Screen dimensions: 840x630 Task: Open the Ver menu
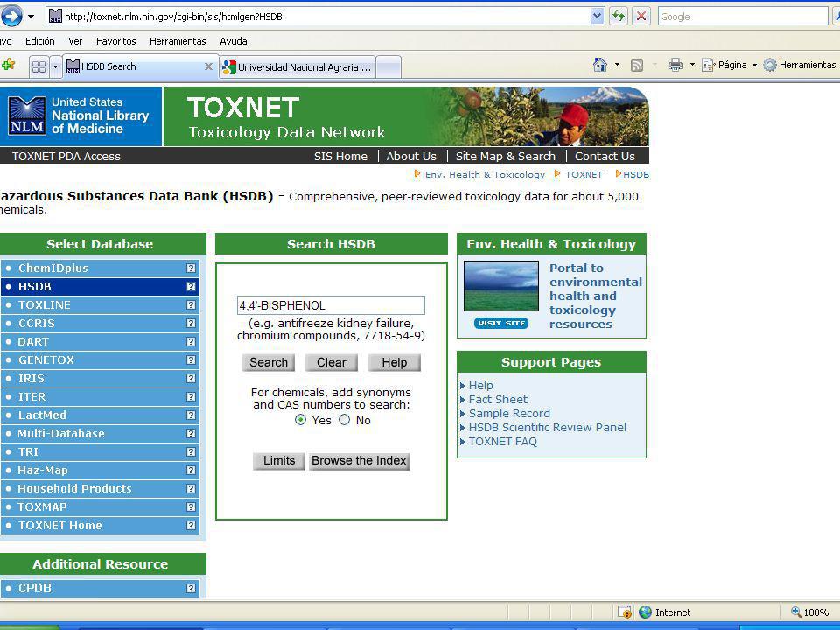pos(75,41)
